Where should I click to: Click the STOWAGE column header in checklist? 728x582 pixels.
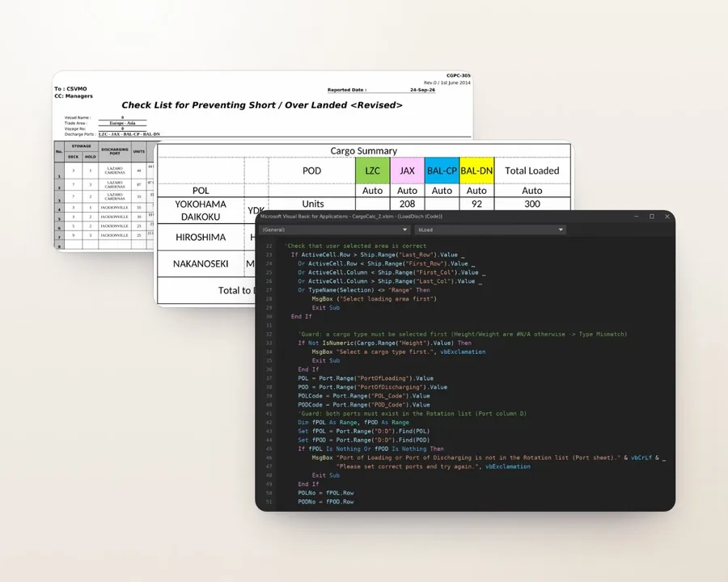[x=81, y=146]
